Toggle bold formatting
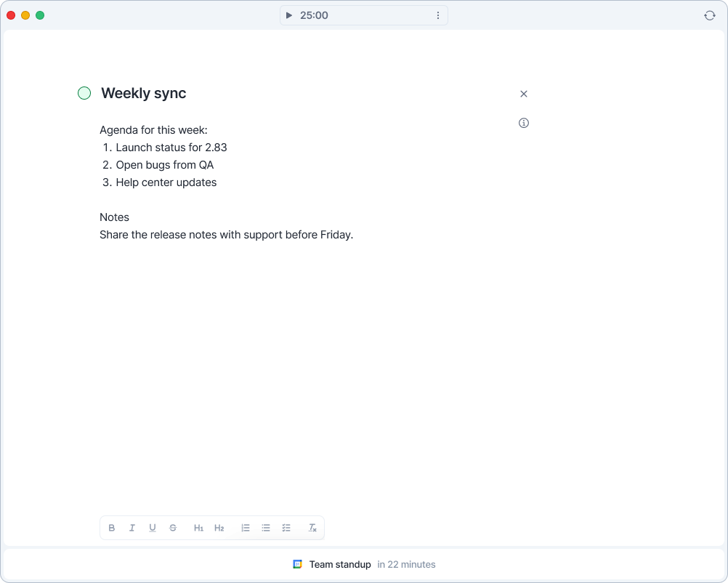 coord(111,528)
